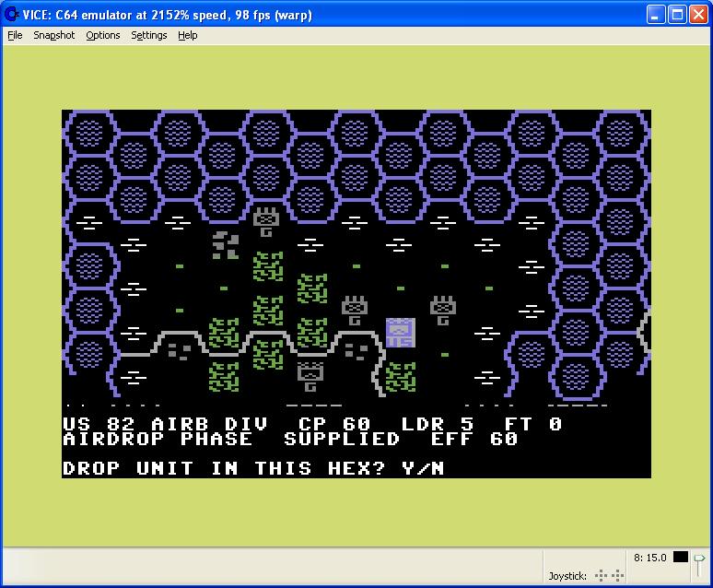
Task: Open the Settings menu
Action: (x=148, y=35)
